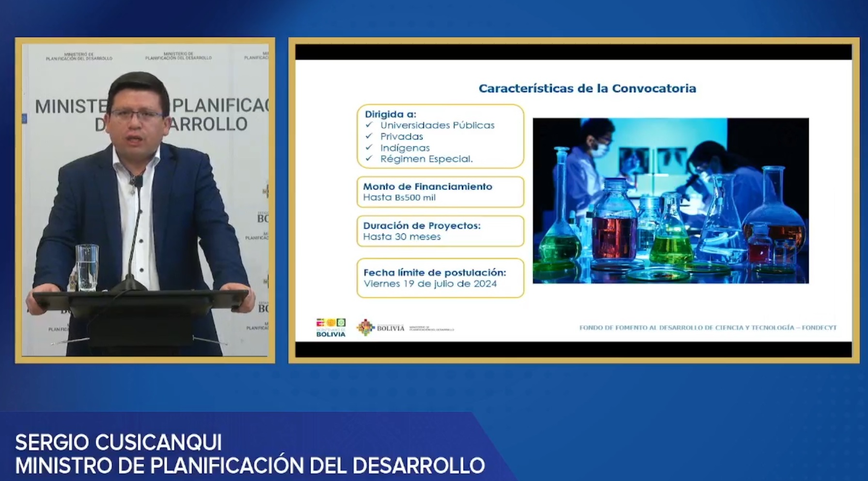Expand the Duración de Proyectos box
Image resolution: width=868 pixels, height=481 pixels.
[x=440, y=231]
